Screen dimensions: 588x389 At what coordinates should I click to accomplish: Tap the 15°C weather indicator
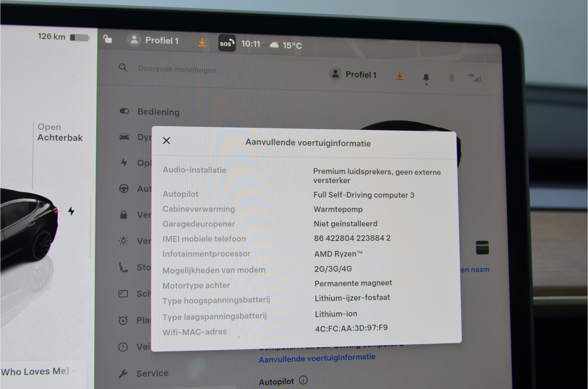pos(286,45)
